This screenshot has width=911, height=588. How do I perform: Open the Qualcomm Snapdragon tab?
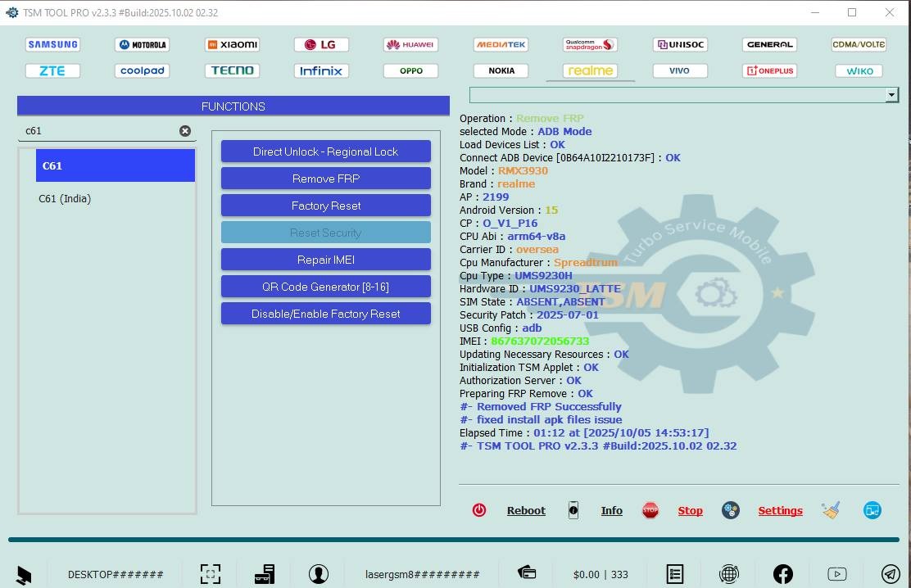click(x=590, y=45)
